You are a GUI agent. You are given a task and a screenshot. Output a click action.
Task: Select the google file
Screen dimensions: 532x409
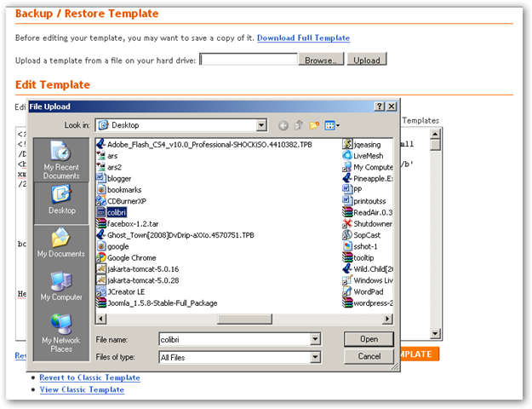point(112,246)
